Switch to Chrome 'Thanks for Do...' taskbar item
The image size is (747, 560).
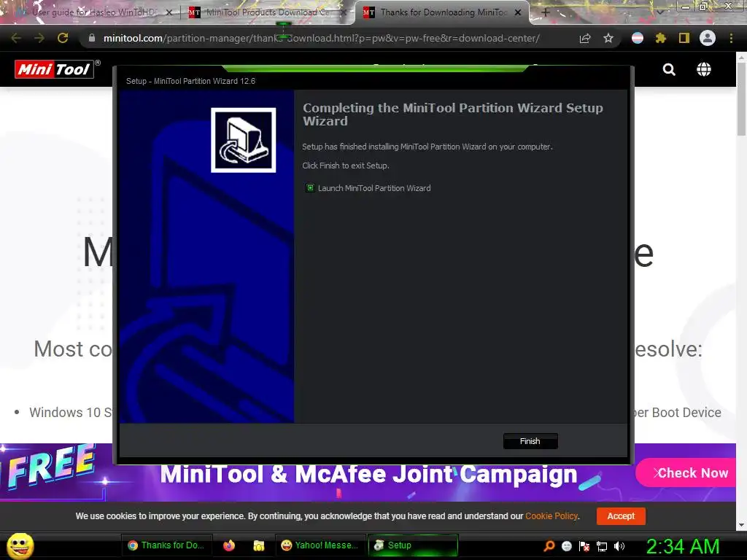pyautogui.click(x=166, y=545)
